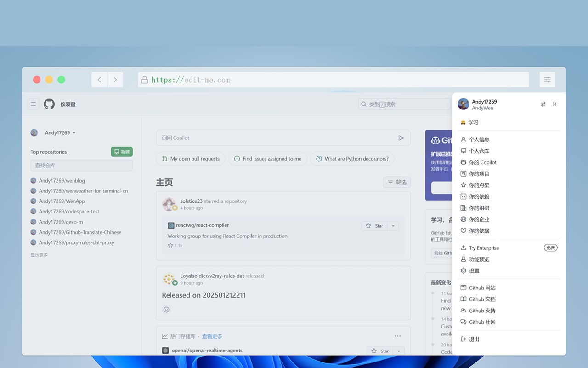Viewport: 588px width, 368px height.
Task: Open the browser settings sliders icon
Action: 547,80
